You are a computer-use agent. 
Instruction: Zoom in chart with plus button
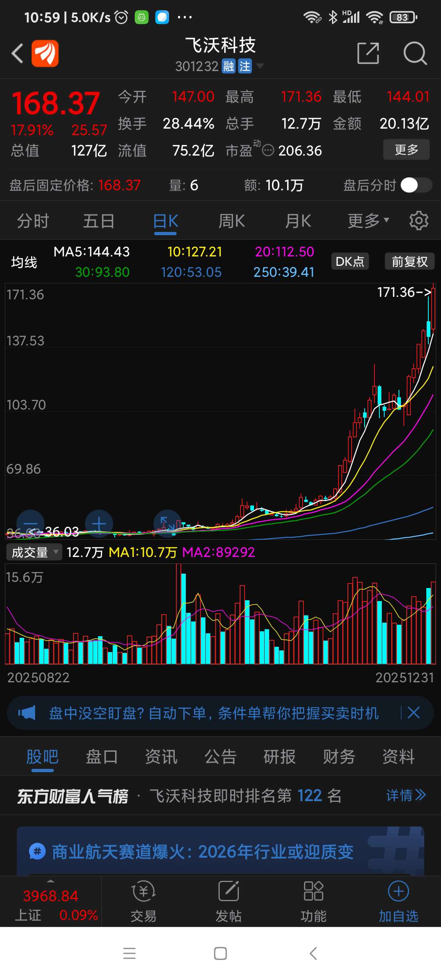[99, 523]
